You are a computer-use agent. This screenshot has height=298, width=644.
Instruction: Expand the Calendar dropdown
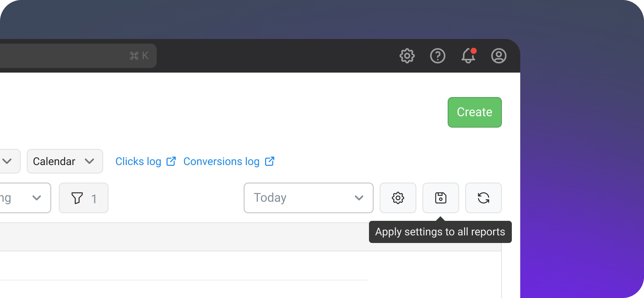coord(65,161)
